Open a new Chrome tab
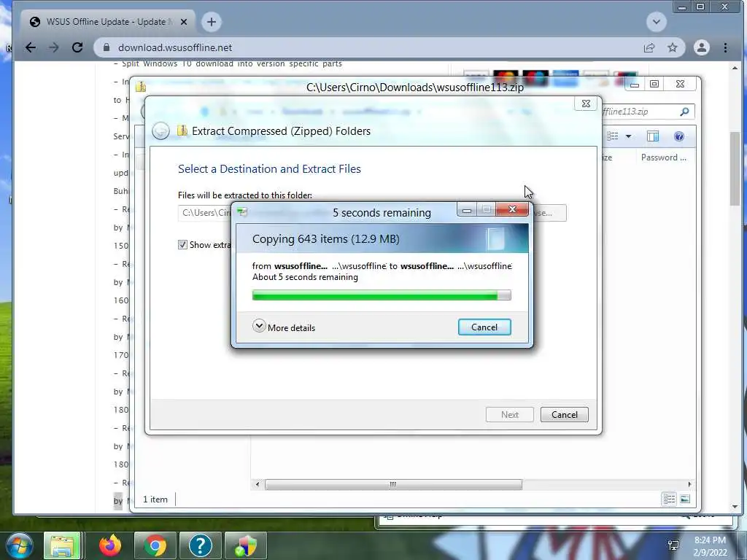The image size is (747, 560). (x=212, y=22)
